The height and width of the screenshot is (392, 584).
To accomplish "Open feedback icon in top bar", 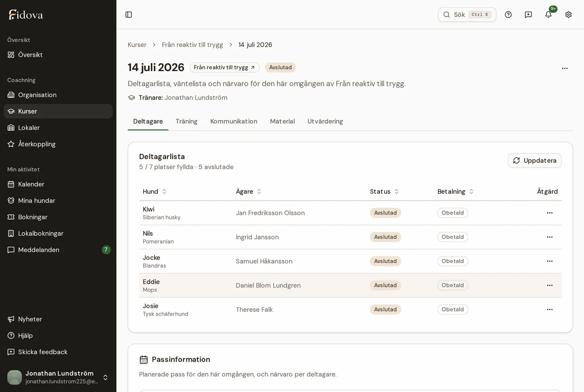I will click(528, 15).
